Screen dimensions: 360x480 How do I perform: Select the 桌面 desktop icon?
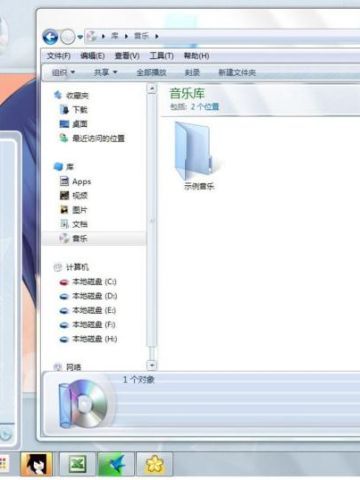click(x=64, y=124)
